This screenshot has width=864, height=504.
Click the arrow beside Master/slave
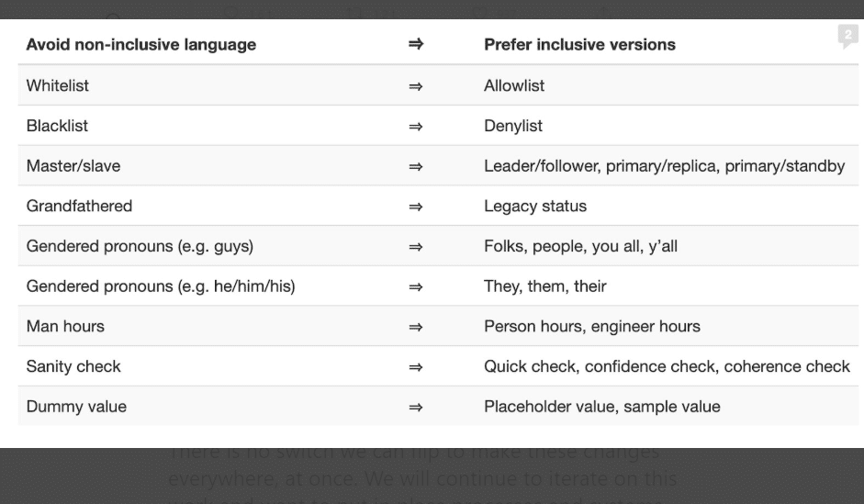(x=415, y=166)
